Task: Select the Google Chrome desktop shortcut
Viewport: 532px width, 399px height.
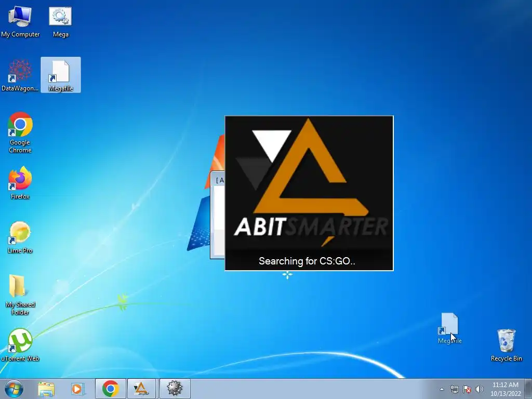Action: coord(20,132)
